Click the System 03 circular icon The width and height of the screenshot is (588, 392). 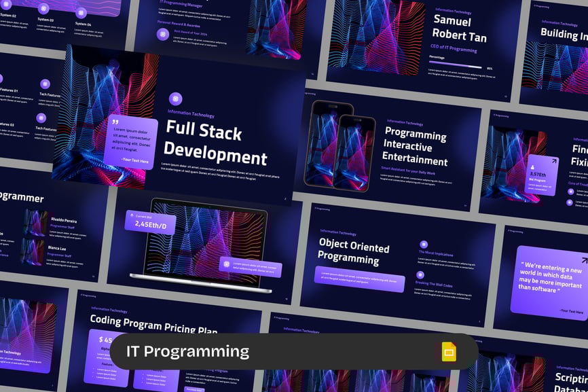click(43, 9)
